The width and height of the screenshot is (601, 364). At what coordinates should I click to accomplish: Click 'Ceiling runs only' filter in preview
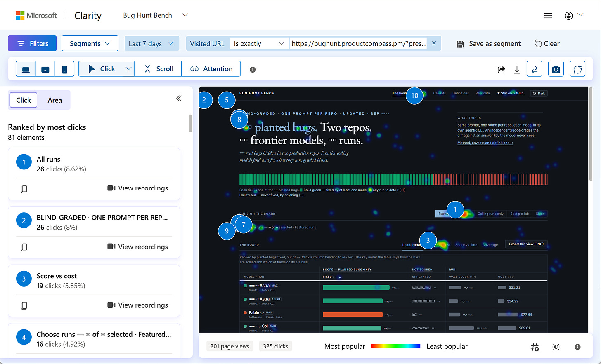tap(490, 214)
